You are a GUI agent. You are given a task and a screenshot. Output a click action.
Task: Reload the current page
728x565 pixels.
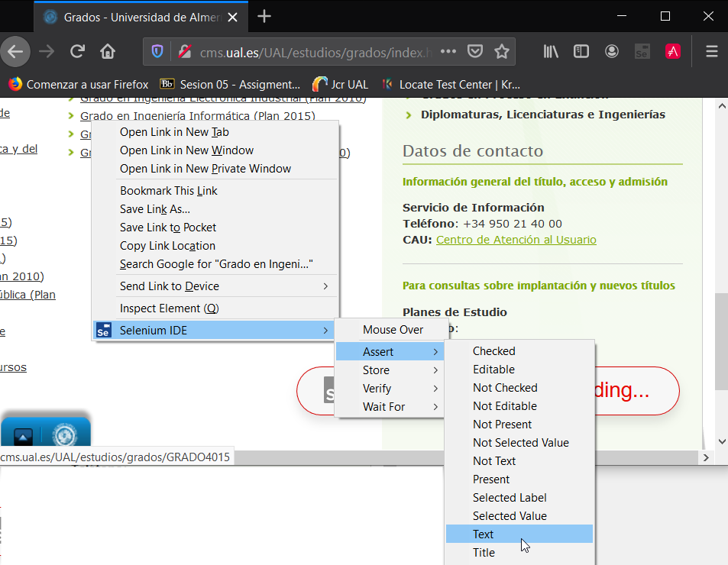click(x=78, y=51)
